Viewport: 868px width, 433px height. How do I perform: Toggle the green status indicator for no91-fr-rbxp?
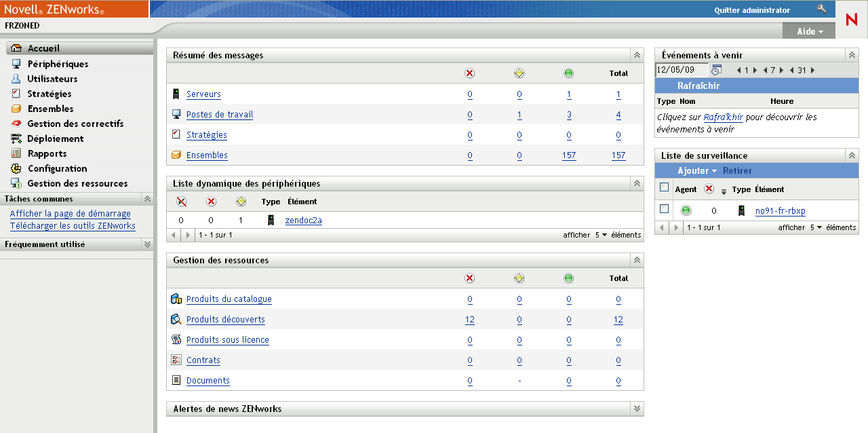(x=686, y=210)
